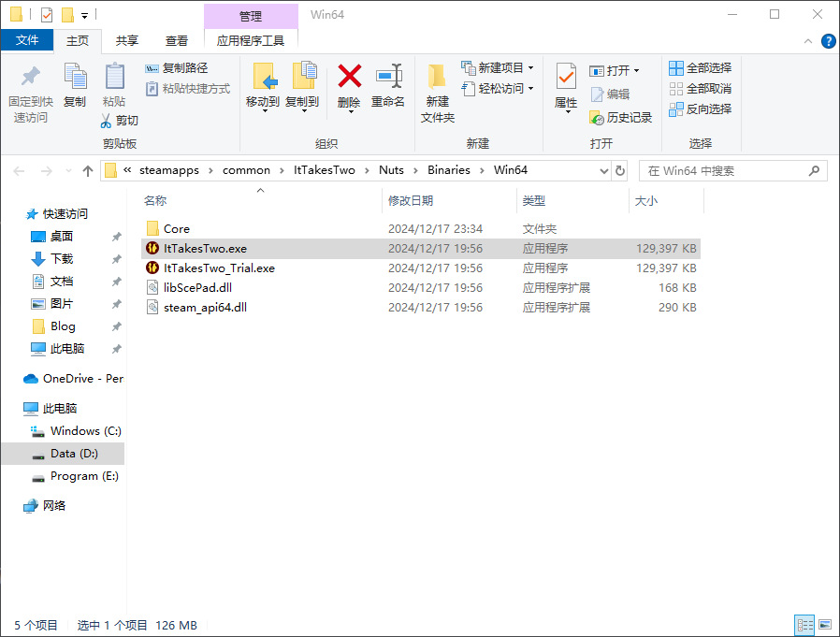
Task: Open Documents in Quick access
Action: click(62, 282)
